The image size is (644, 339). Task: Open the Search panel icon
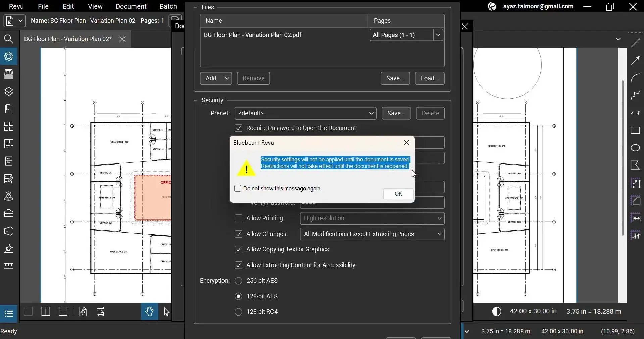(x=9, y=39)
